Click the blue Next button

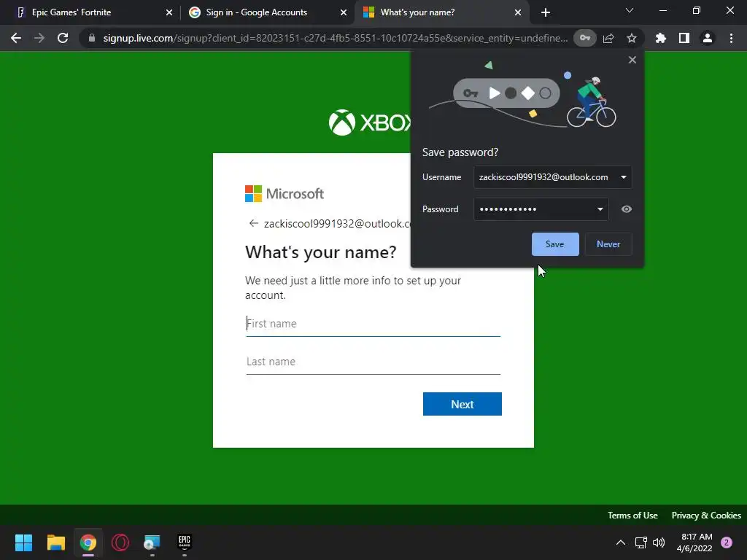[x=462, y=404]
